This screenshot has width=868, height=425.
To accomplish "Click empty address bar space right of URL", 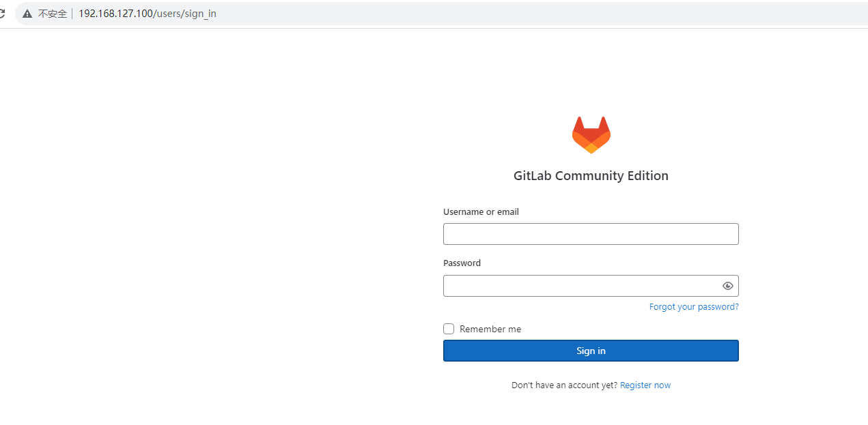I will coord(540,14).
